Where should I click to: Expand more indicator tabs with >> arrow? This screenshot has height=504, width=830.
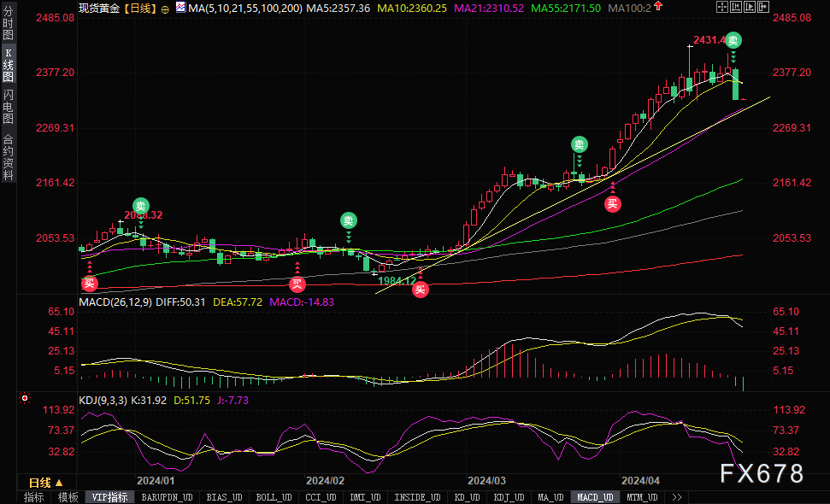click(x=676, y=497)
